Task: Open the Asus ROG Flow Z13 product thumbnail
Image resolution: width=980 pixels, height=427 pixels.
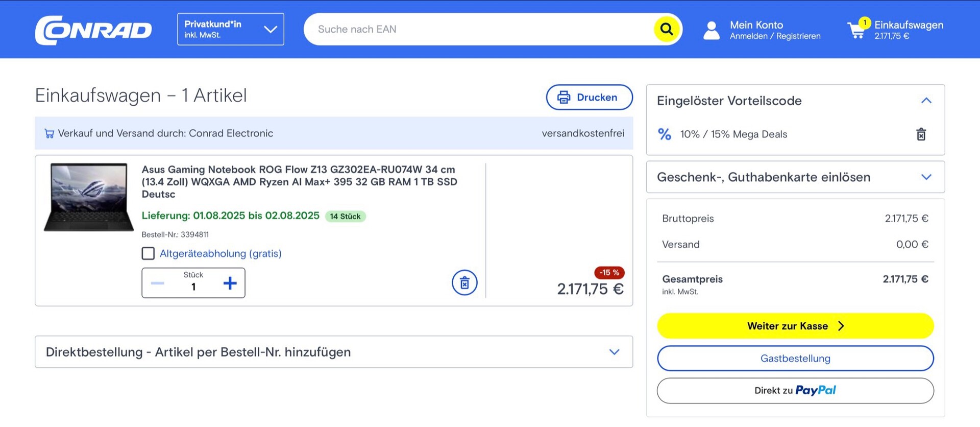Action: click(x=89, y=197)
